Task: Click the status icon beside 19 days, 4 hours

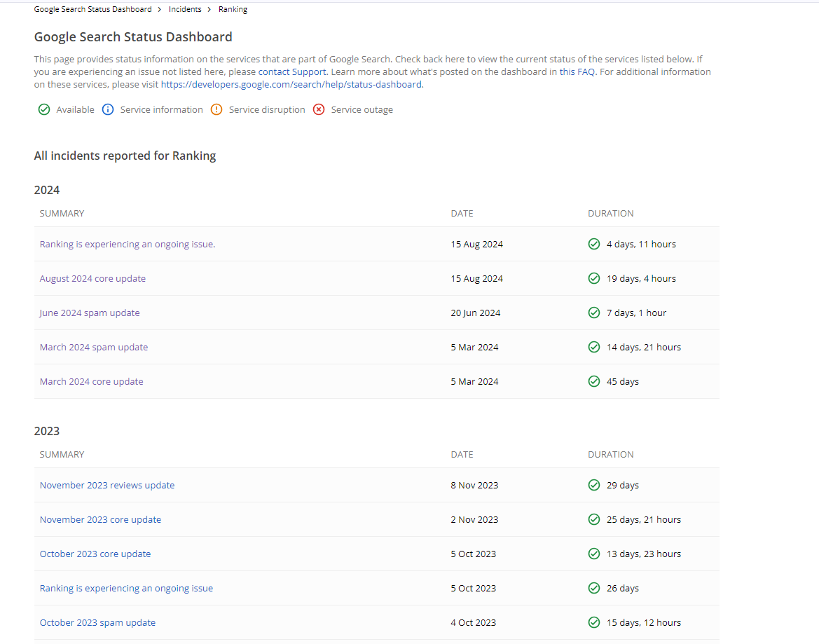Action: [x=594, y=278]
